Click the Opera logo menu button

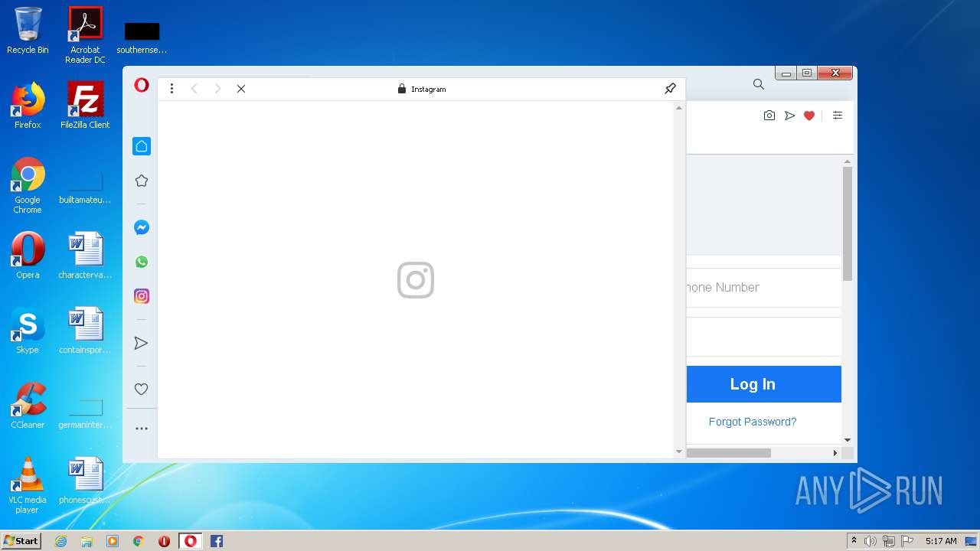click(141, 85)
